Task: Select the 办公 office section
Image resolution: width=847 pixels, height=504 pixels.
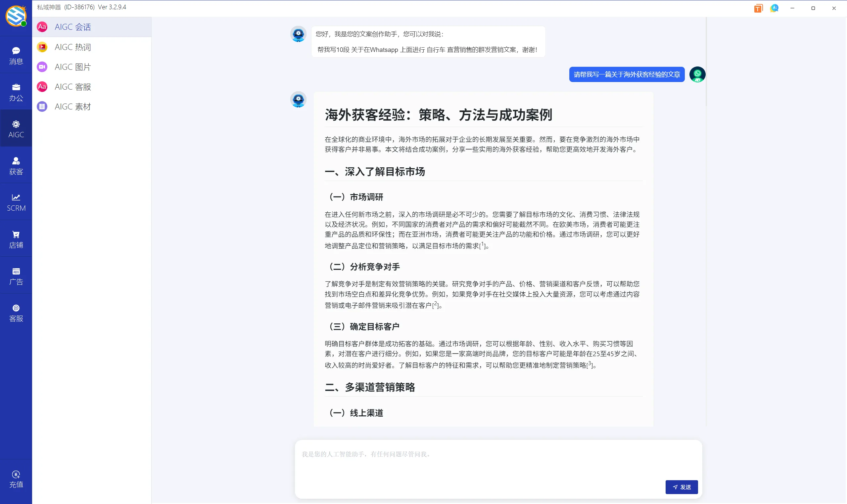Action: point(16,92)
